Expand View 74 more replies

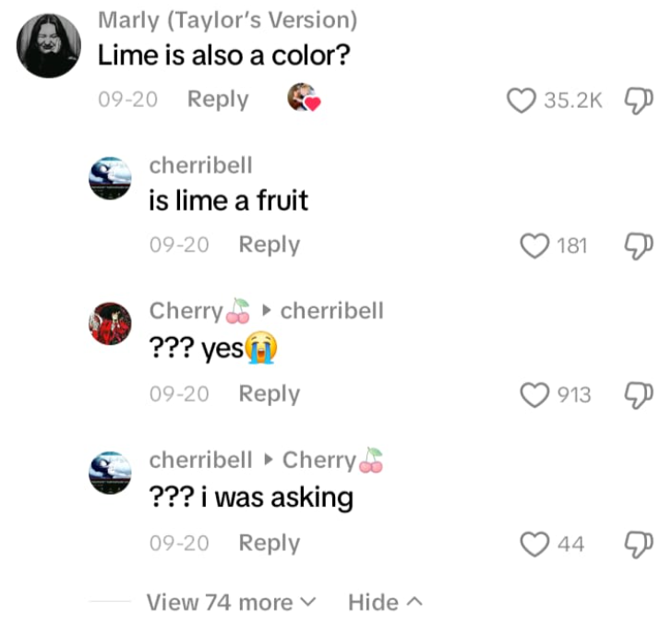tap(231, 603)
